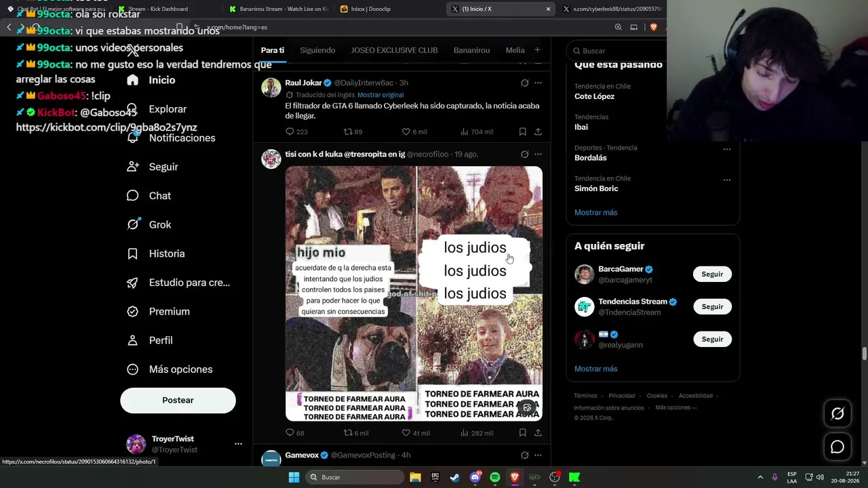Image resolution: width=868 pixels, height=488 pixels.
Task: Show hidden system tray icons
Action: [x=759, y=477]
